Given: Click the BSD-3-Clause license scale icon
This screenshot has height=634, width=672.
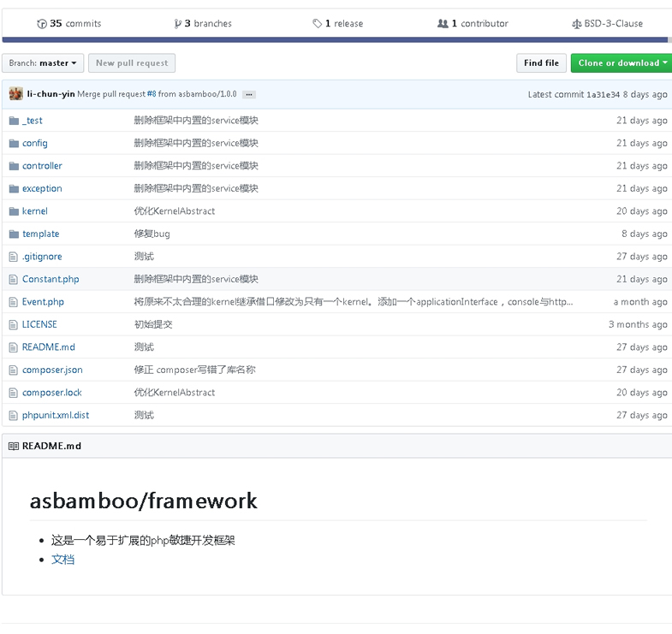Looking at the screenshot, I should point(576,24).
